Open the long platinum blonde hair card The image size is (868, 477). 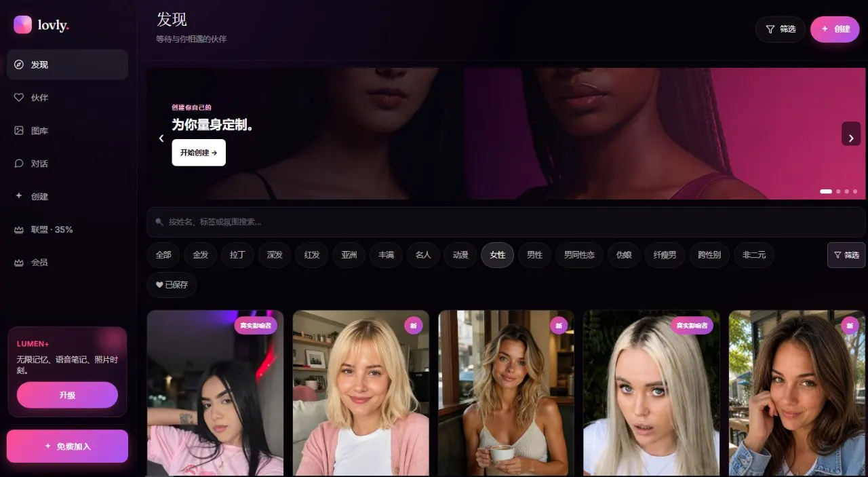click(652, 394)
